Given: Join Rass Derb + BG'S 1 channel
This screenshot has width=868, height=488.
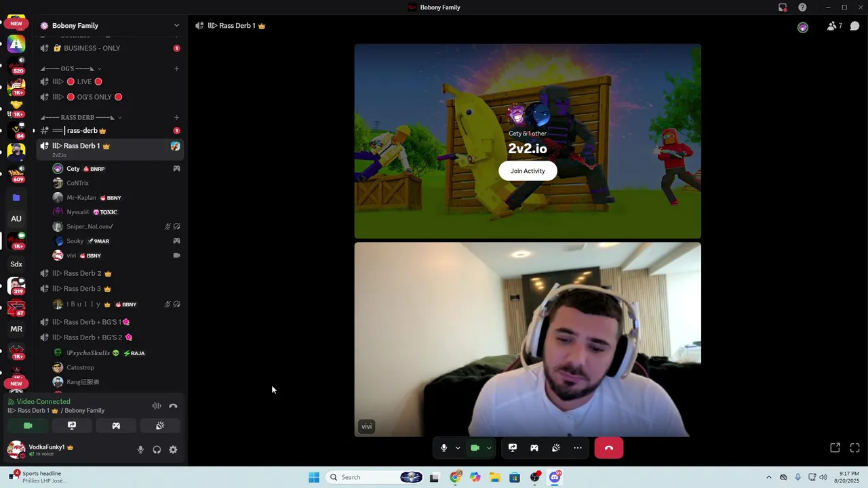Looking at the screenshot, I should [x=111, y=322].
